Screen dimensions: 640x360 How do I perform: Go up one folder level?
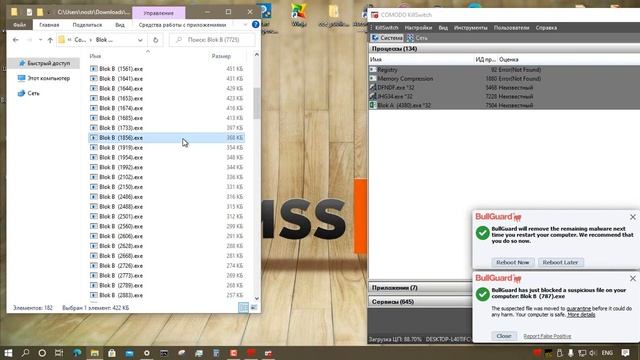coord(50,40)
